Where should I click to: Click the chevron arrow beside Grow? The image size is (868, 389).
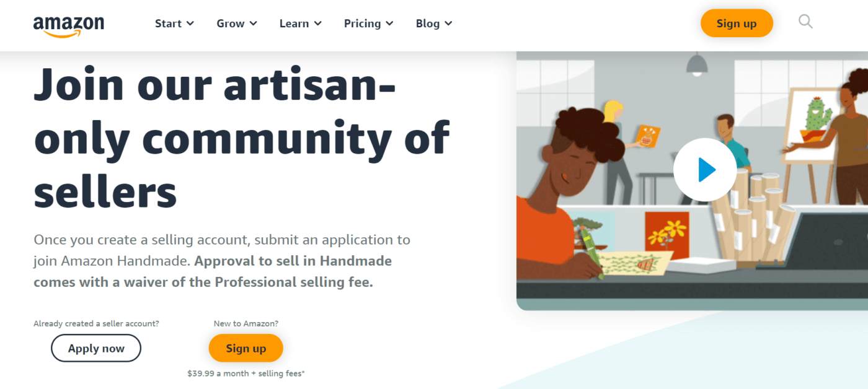coord(253,24)
